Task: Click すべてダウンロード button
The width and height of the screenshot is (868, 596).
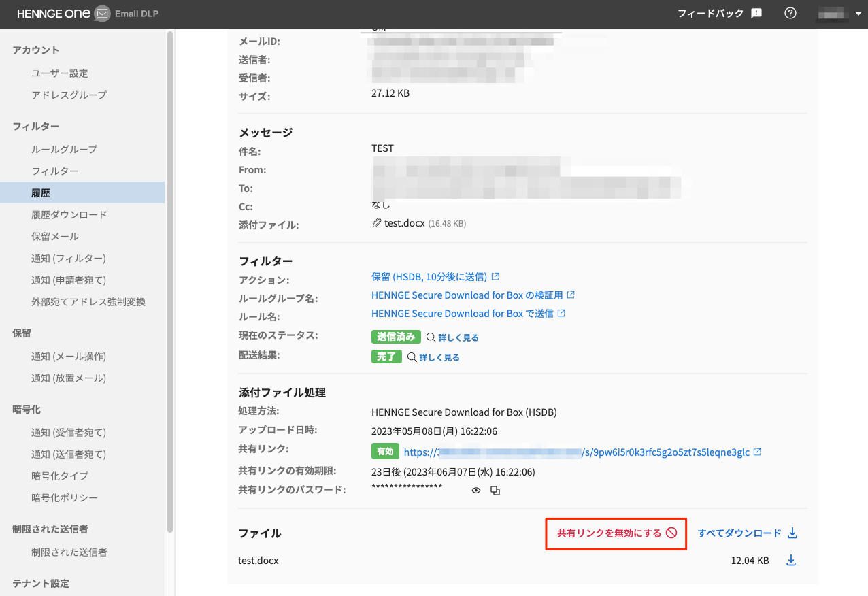Action: tap(747, 533)
